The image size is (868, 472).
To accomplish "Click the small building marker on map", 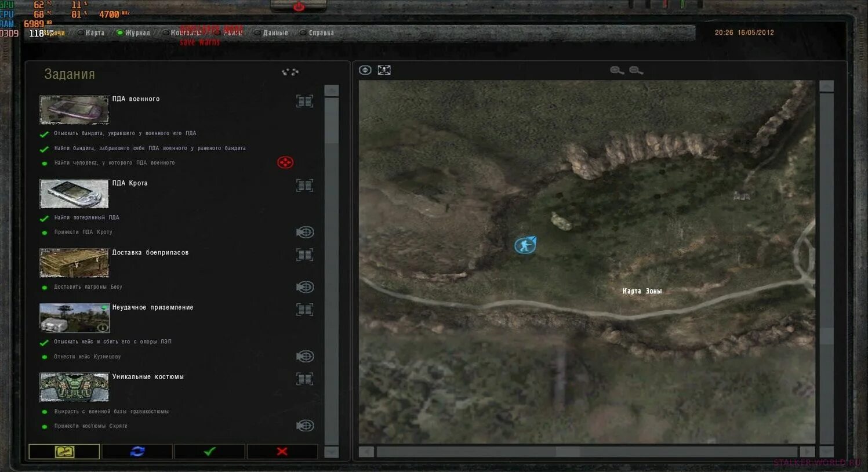I will point(742,196).
